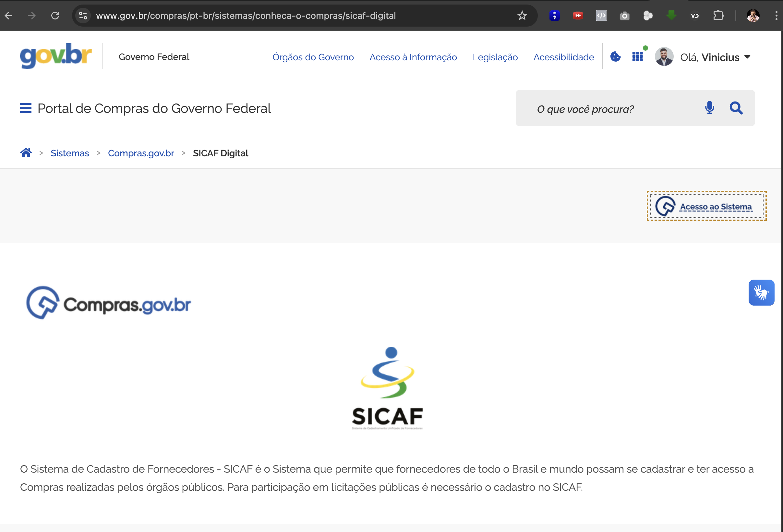
Task: Reload the page with the refresh icon
Action: (x=55, y=16)
